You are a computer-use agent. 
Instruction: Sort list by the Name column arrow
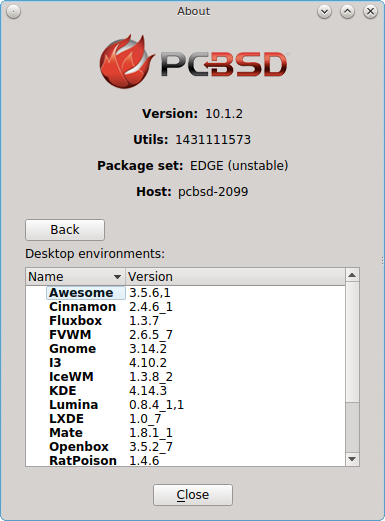tap(117, 277)
